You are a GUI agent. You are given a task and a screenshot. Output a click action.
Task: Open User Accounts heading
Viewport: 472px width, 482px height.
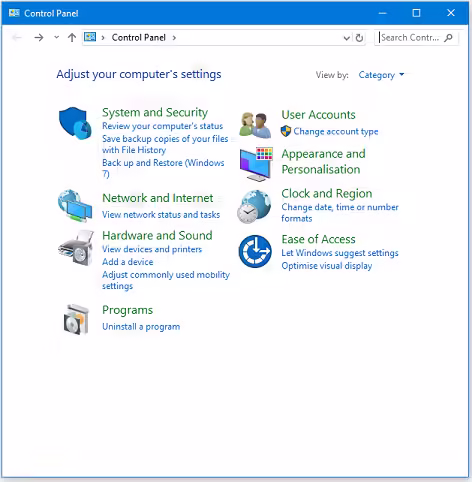pos(318,115)
